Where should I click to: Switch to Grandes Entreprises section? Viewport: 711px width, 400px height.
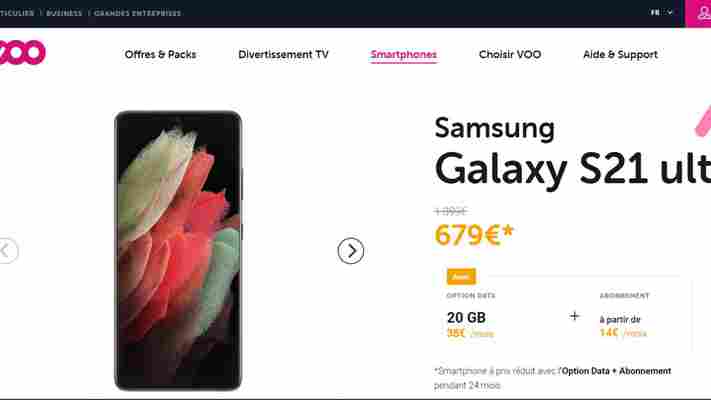(x=137, y=13)
